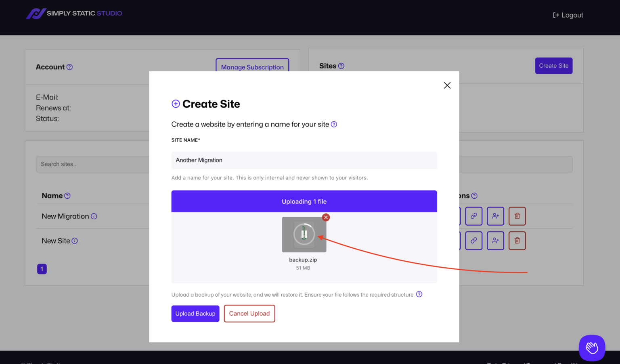
Task: Click the Sites help icon
Action: 341,66
